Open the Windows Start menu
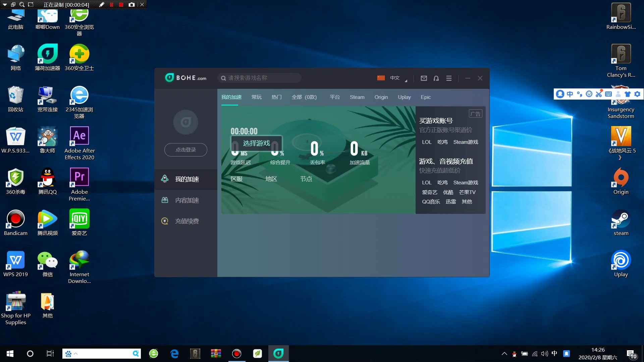The width and height of the screenshot is (644, 362). pos(10,353)
